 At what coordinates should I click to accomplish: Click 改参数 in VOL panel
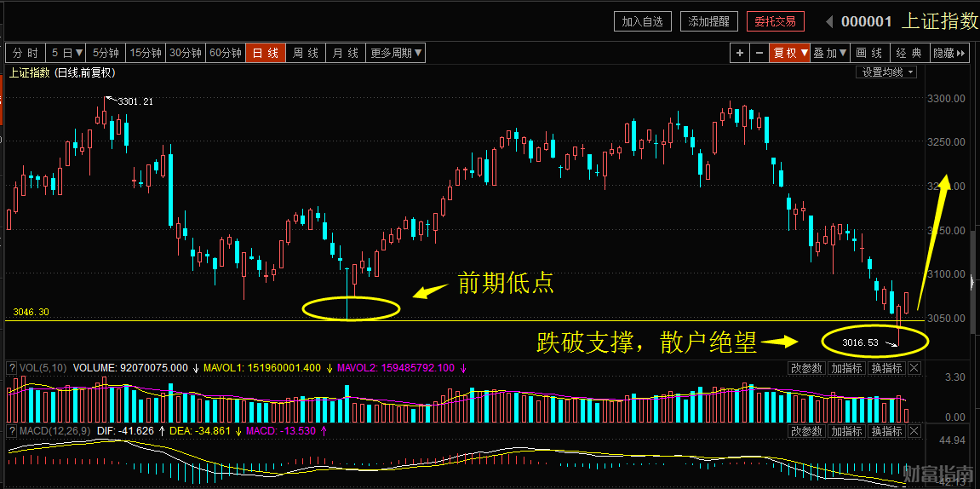[x=806, y=368]
